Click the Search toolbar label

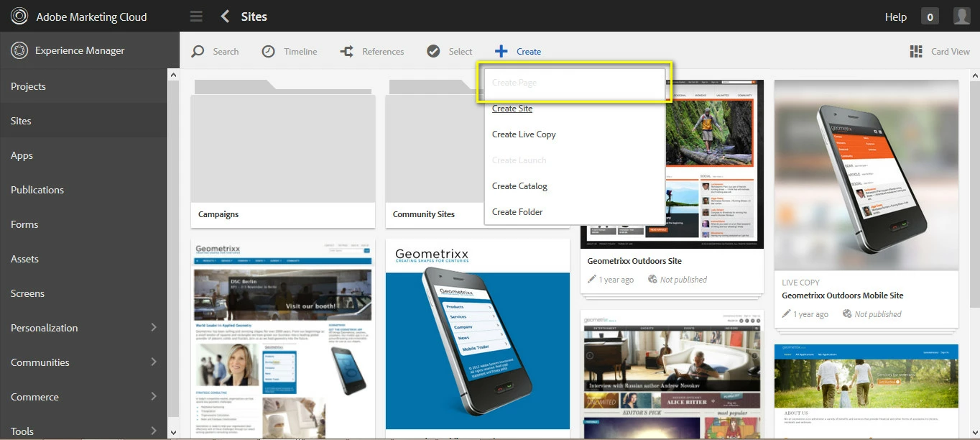click(226, 52)
